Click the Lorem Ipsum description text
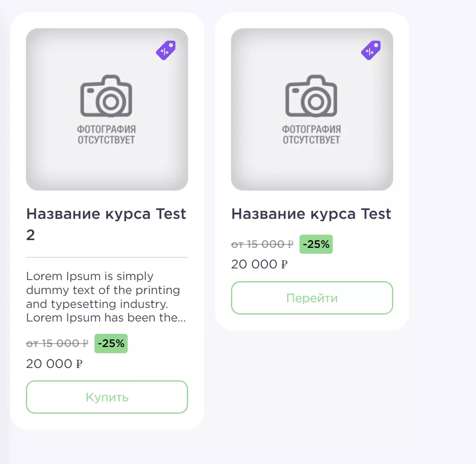Viewport: 476px width, 464px height. pos(106,297)
